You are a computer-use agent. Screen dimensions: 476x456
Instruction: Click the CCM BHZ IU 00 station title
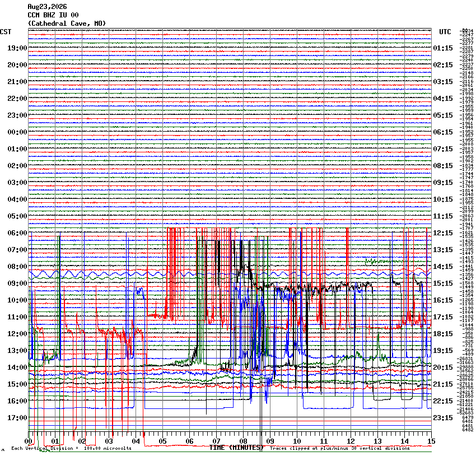pyautogui.click(x=53, y=15)
